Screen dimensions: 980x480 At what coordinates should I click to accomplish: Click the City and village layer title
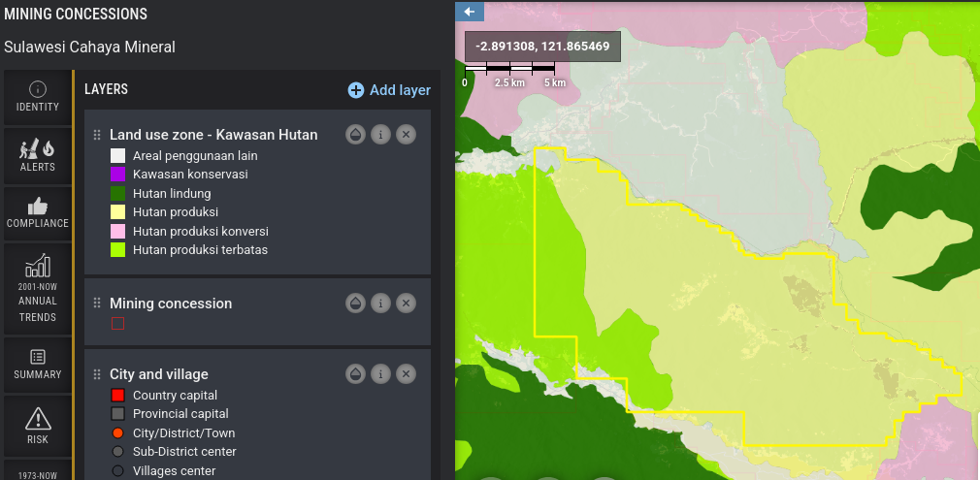coord(159,374)
